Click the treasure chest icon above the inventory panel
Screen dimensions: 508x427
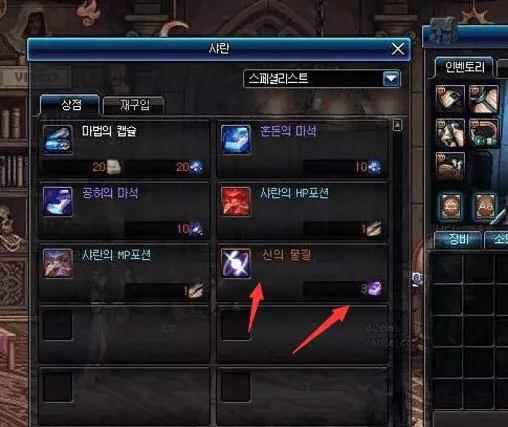(444, 32)
